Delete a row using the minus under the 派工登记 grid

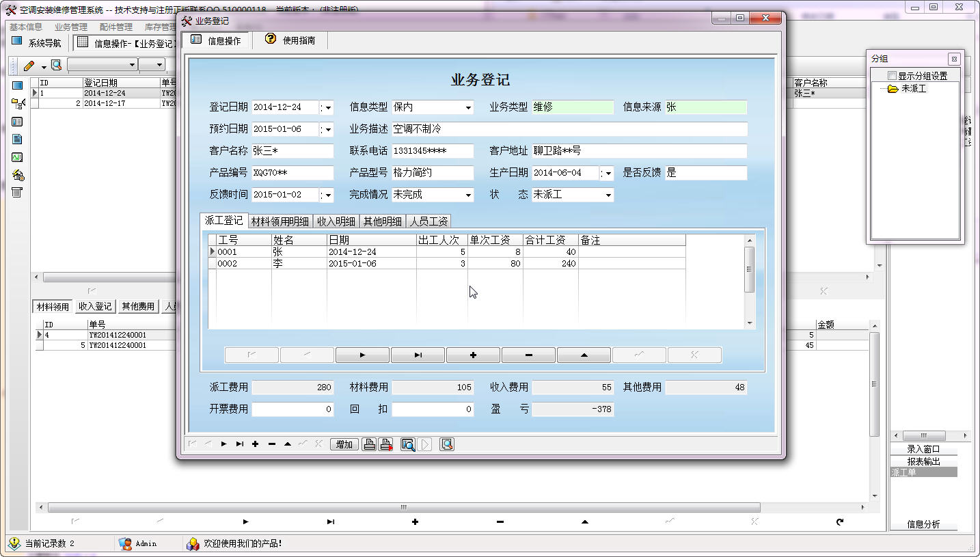[528, 355]
